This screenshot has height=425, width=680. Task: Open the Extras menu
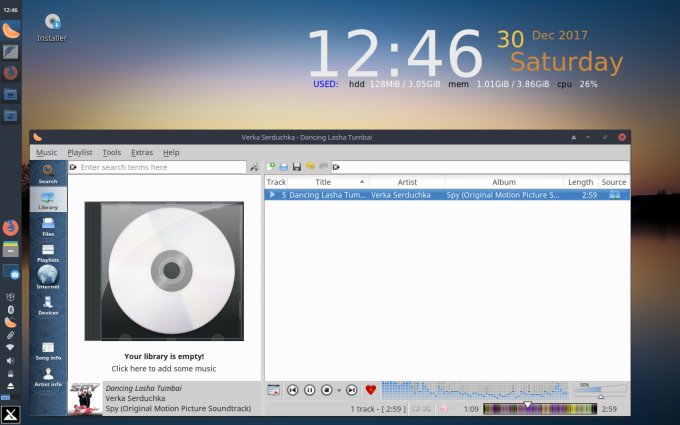142,153
